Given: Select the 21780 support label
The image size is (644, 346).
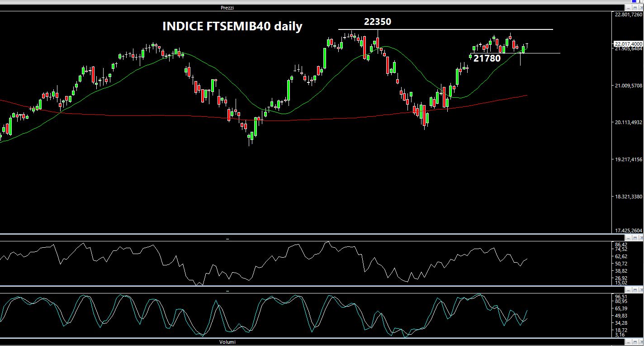Looking at the screenshot, I should pyautogui.click(x=487, y=58).
